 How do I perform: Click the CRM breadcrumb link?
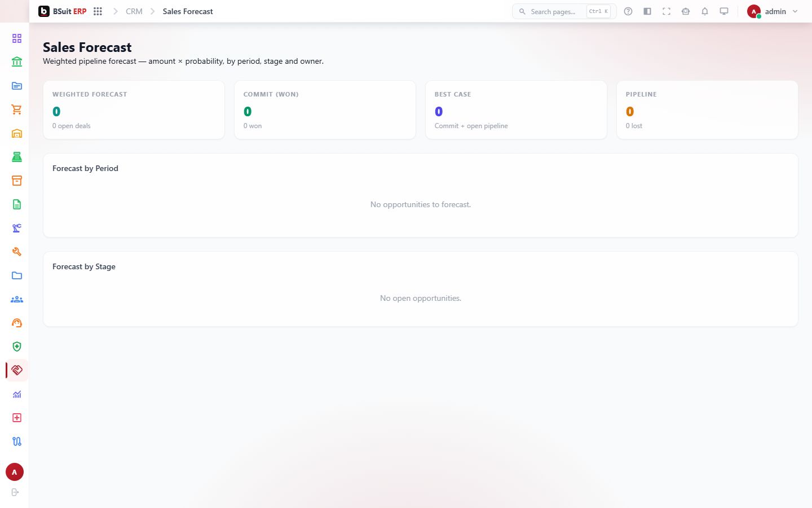tap(134, 11)
